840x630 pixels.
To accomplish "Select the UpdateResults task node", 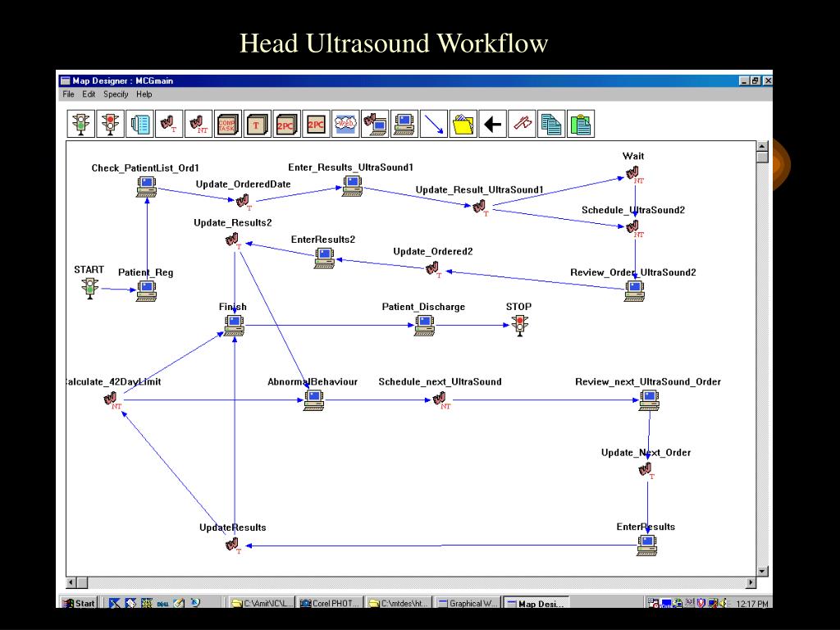I will point(234,546).
